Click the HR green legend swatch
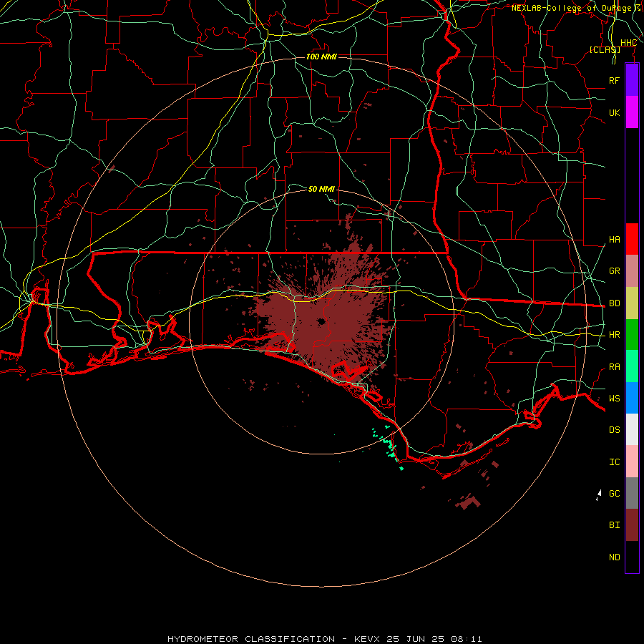The width and height of the screenshot is (644, 644). tap(632, 335)
